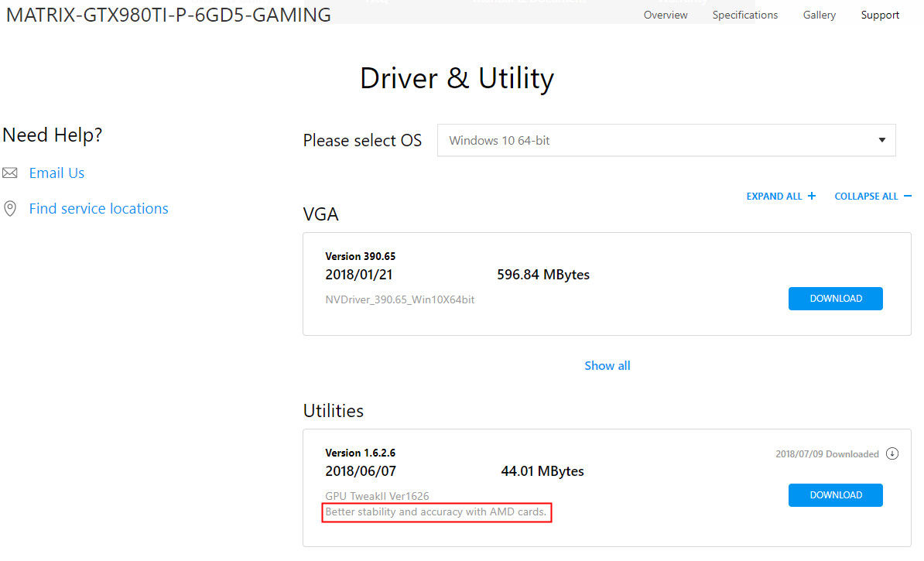The height and width of the screenshot is (561, 924).
Task: Click the EXPAND ALL link
Action: (x=774, y=197)
